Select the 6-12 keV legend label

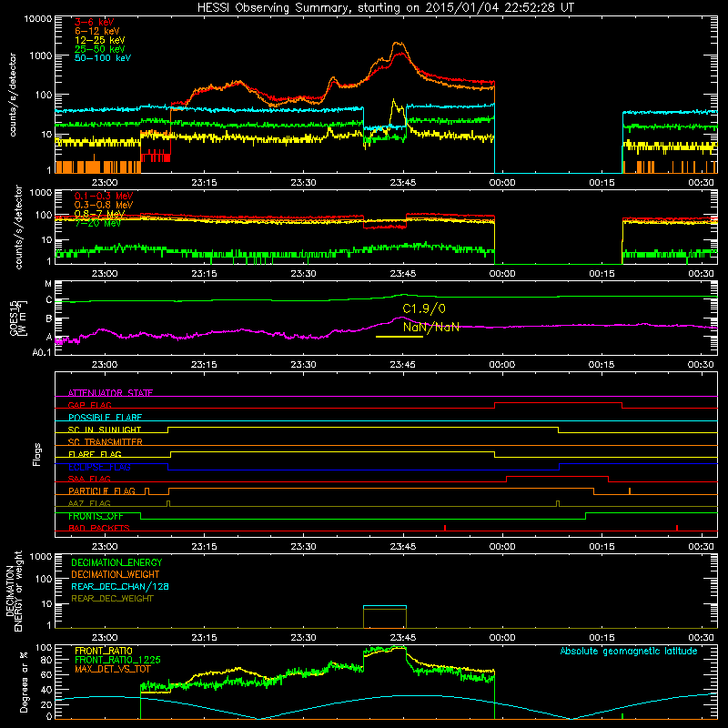tap(97, 31)
